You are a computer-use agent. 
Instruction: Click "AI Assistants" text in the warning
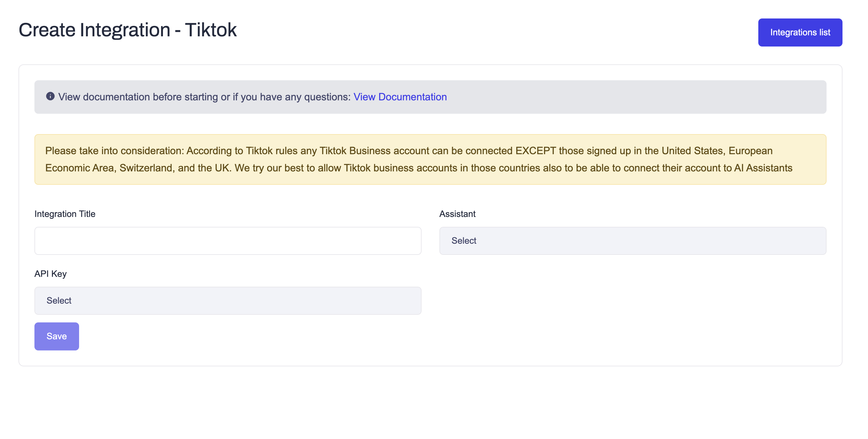pos(763,168)
